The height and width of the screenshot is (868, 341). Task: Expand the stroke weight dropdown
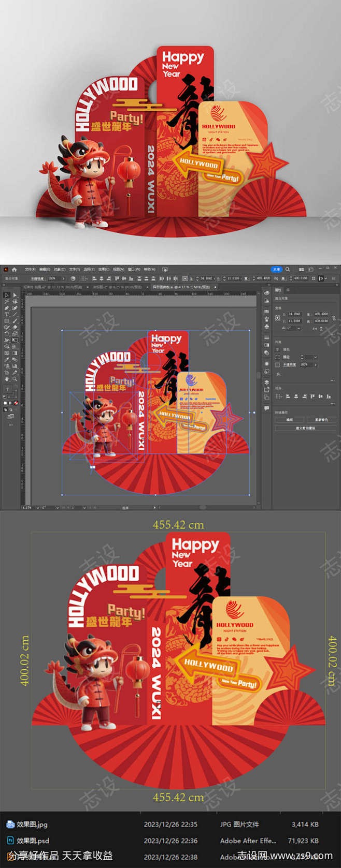315,357
